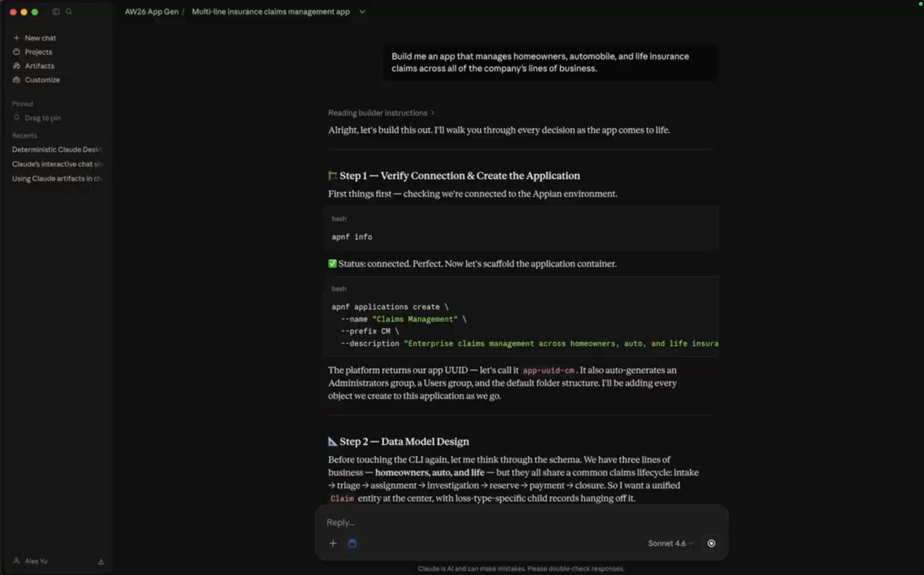This screenshot has height=575, width=924.
Task: Click the Drag to pin pin icon
Action: coord(16,118)
